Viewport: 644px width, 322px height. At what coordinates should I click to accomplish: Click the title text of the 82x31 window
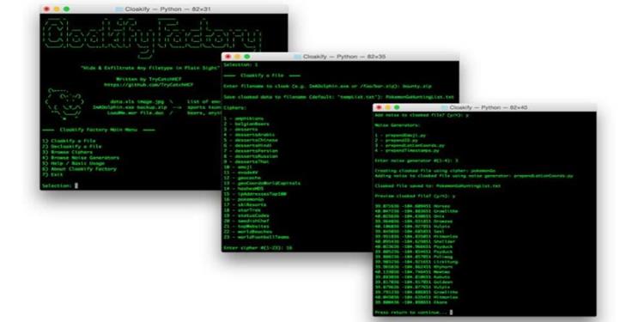tap(167, 9)
